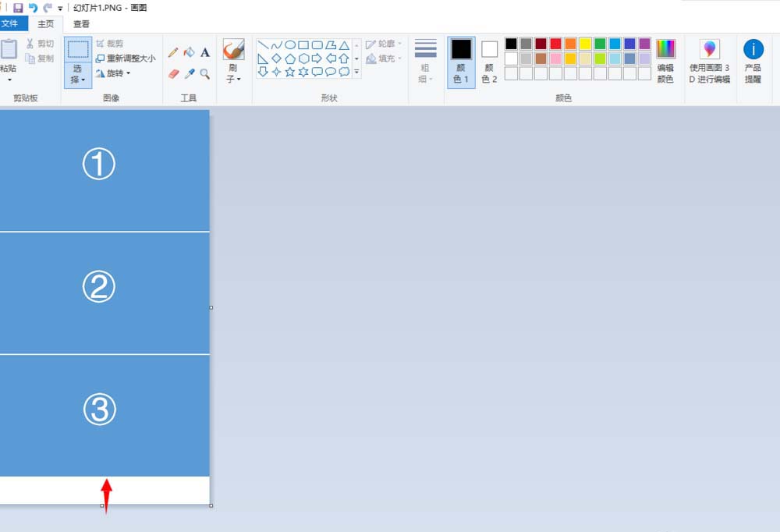Click the 产品提醒 info icon

[x=753, y=49]
